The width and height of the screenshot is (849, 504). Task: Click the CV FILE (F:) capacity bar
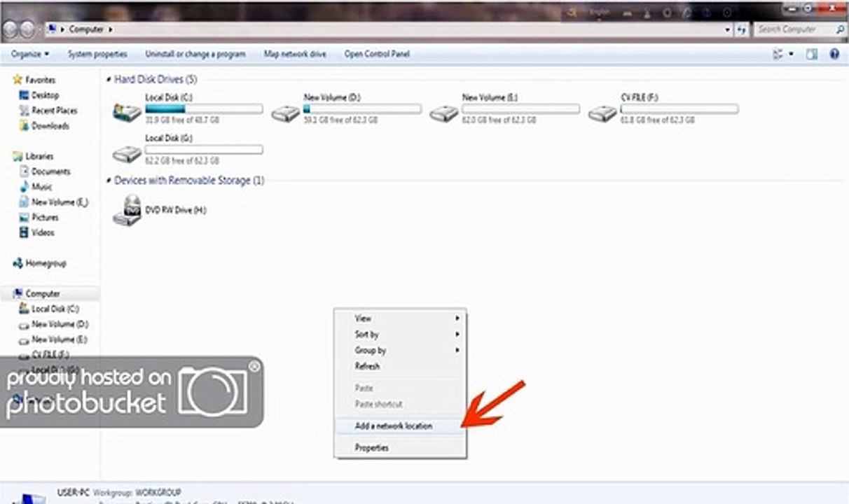[679, 109]
